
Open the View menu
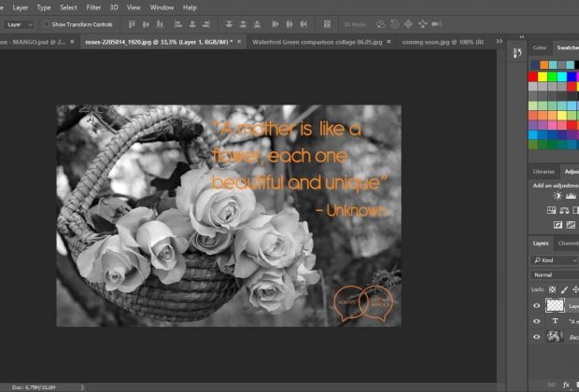pos(134,7)
